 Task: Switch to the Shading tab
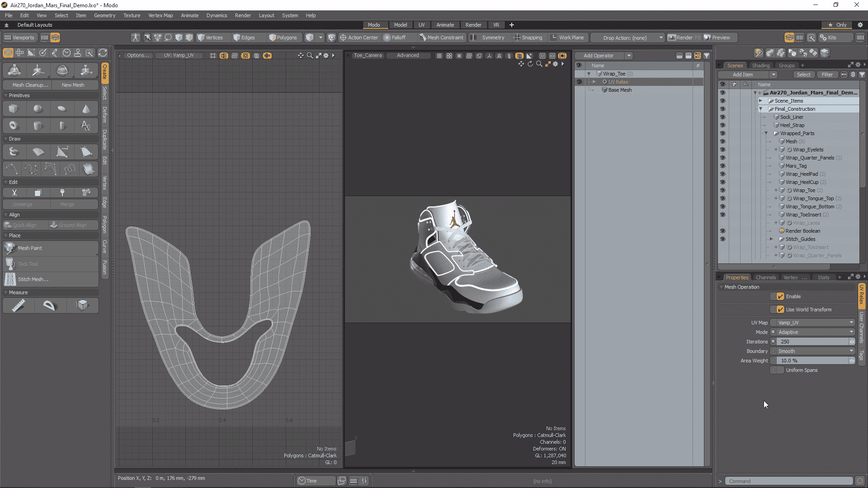(x=761, y=65)
